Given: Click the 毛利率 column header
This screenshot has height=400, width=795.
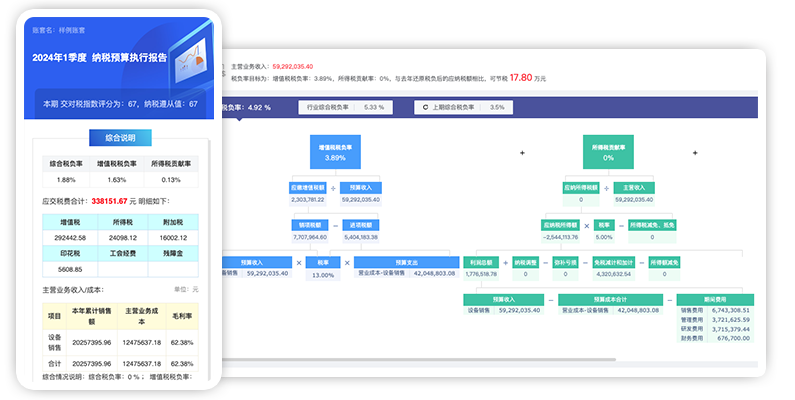Looking at the screenshot, I should (182, 316).
